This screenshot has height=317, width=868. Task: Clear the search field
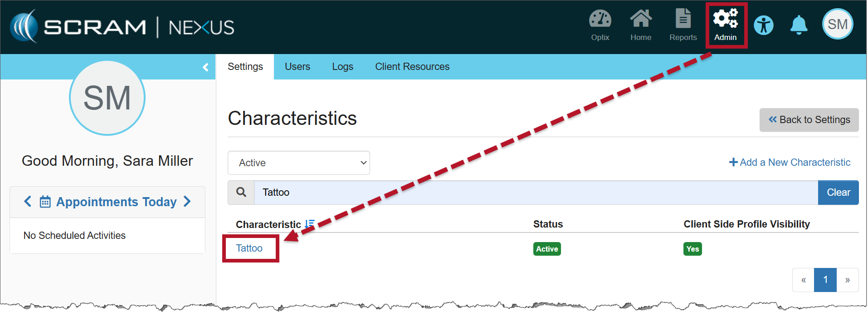[838, 193]
